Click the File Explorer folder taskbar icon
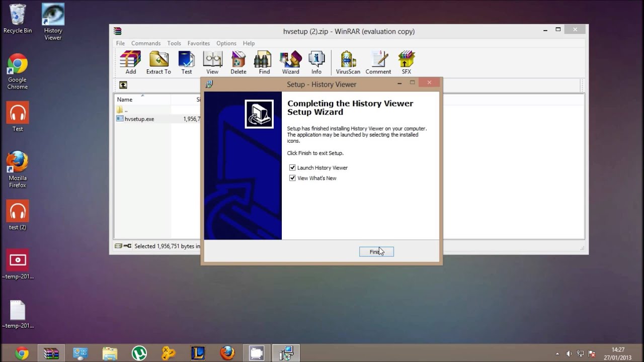 110,353
